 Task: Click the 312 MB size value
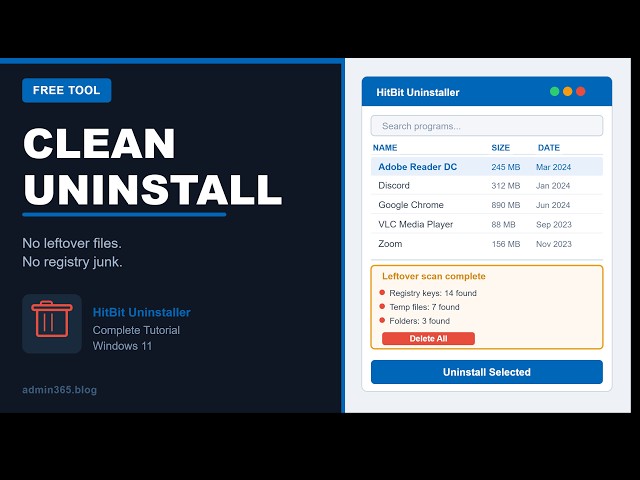point(506,186)
